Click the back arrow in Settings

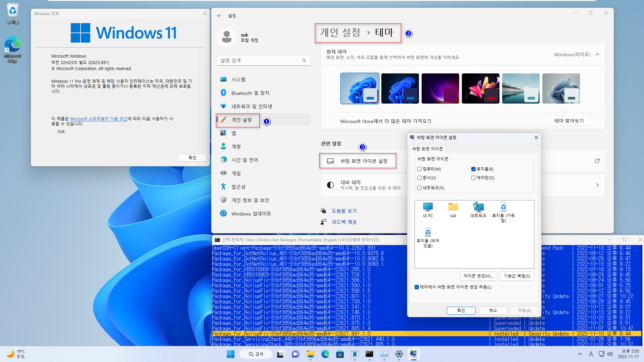click(219, 16)
